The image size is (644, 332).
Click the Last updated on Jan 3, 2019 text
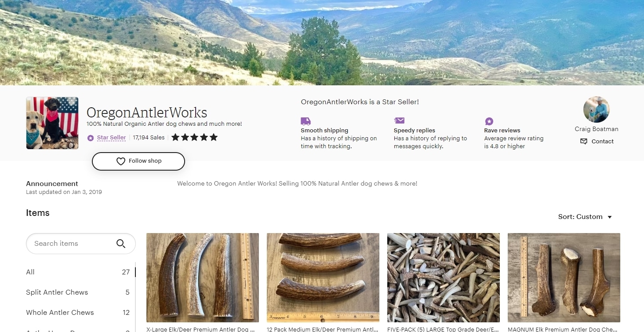[64, 192]
